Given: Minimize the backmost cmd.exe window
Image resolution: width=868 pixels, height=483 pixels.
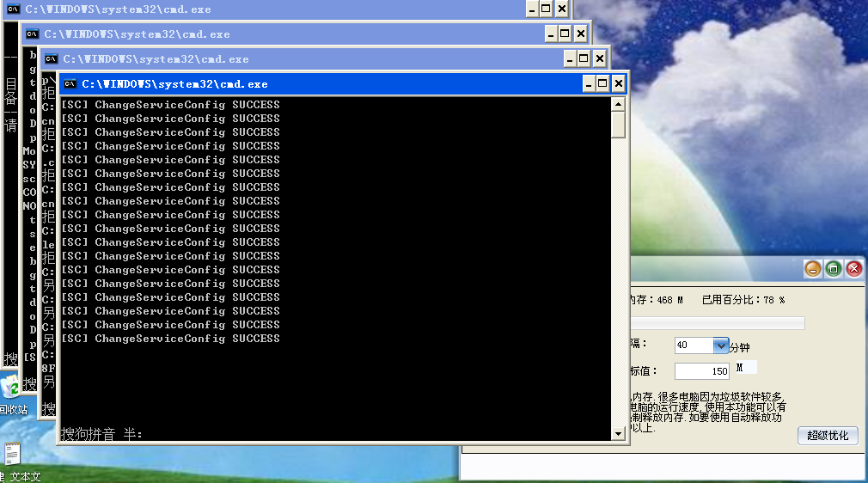Looking at the screenshot, I should pos(531,9).
